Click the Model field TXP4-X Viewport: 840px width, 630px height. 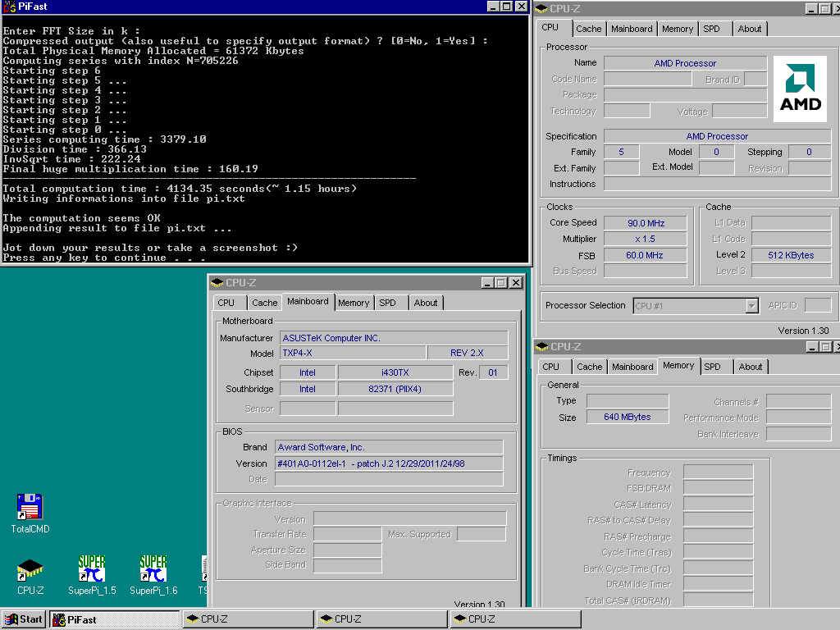[353, 353]
